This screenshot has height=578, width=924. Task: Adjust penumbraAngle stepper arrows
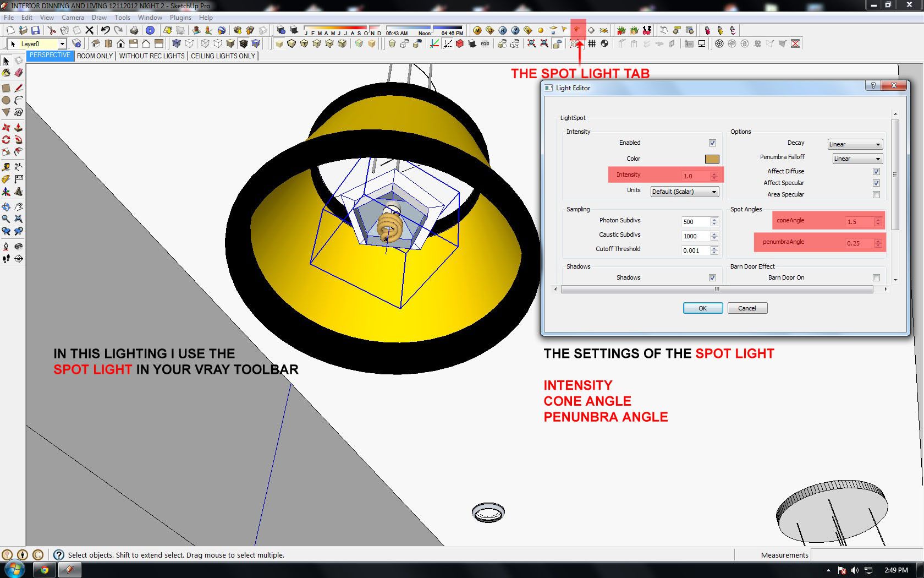[x=878, y=243]
